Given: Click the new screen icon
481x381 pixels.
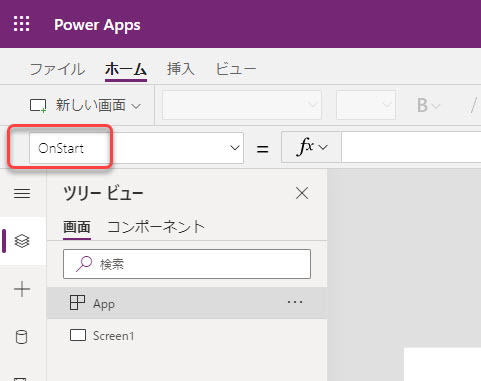Looking at the screenshot, I should point(38,106).
